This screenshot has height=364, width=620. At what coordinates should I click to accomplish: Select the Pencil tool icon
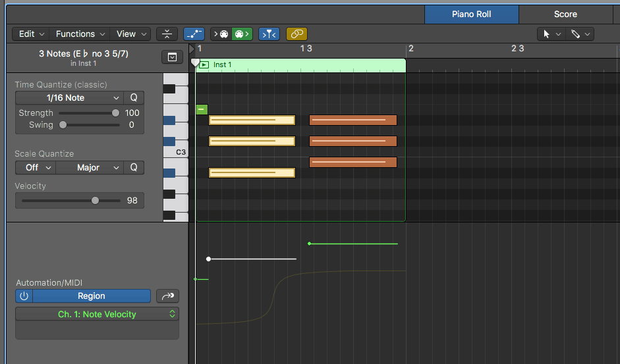coord(575,34)
